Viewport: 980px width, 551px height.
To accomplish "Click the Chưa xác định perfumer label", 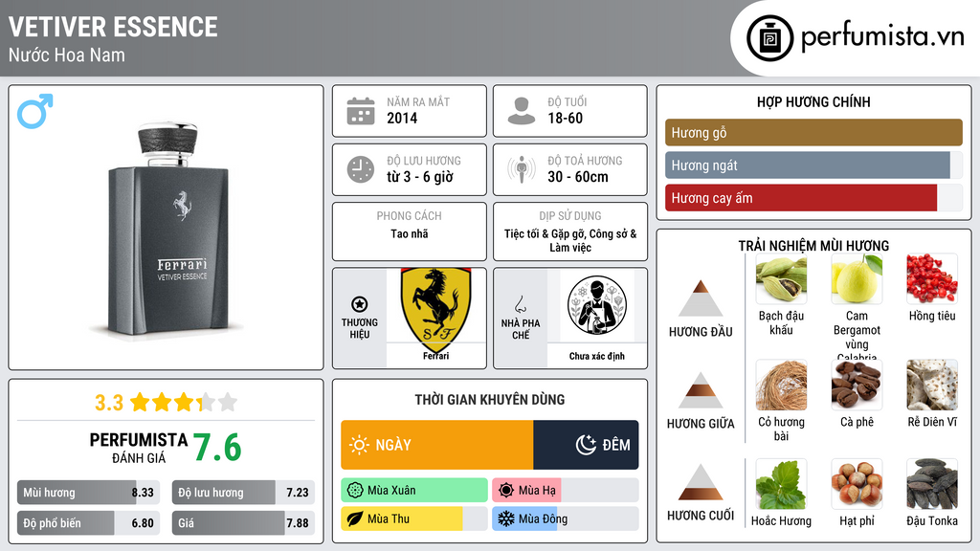I will tap(597, 356).
